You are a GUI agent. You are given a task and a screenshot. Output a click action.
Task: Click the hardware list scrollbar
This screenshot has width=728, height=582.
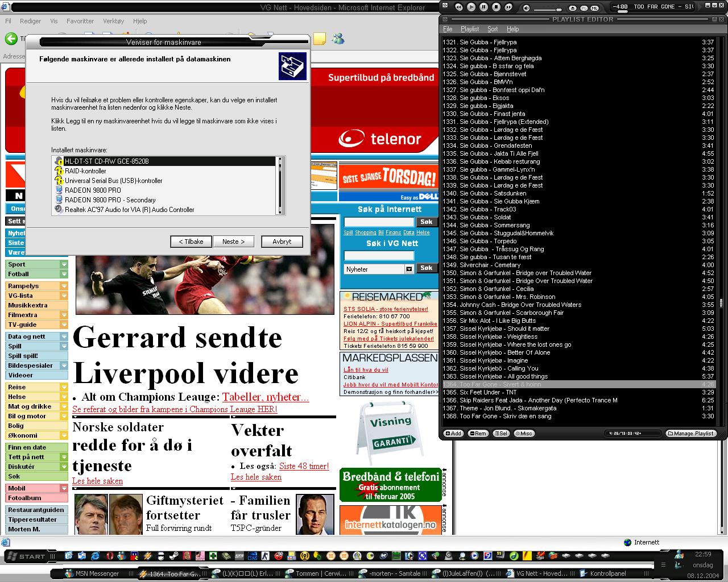click(279, 185)
